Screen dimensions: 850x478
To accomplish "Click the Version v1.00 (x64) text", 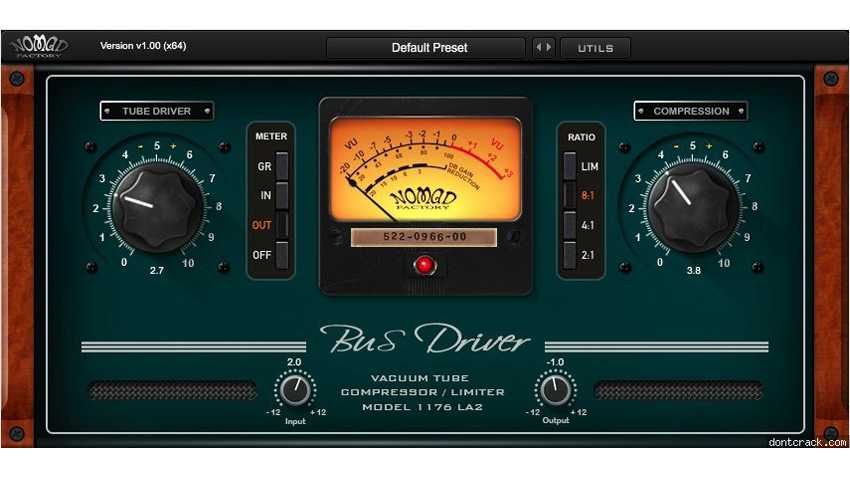I will click(x=143, y=46).
